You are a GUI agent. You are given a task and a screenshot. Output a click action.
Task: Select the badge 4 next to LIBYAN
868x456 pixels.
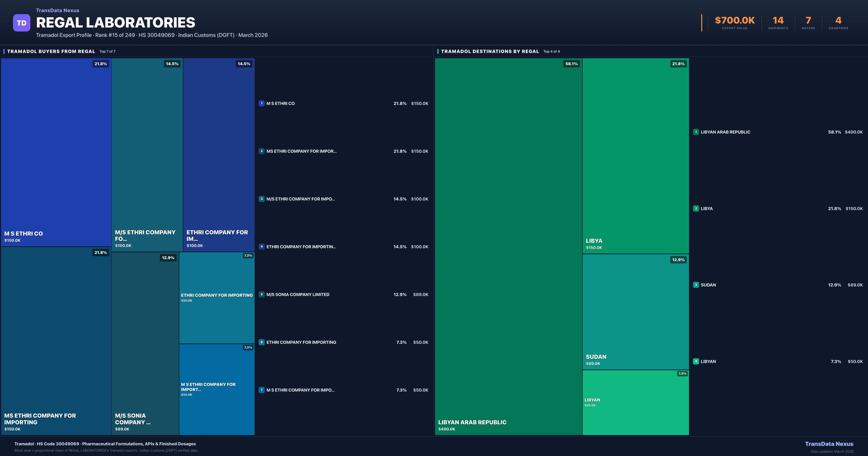696,361
